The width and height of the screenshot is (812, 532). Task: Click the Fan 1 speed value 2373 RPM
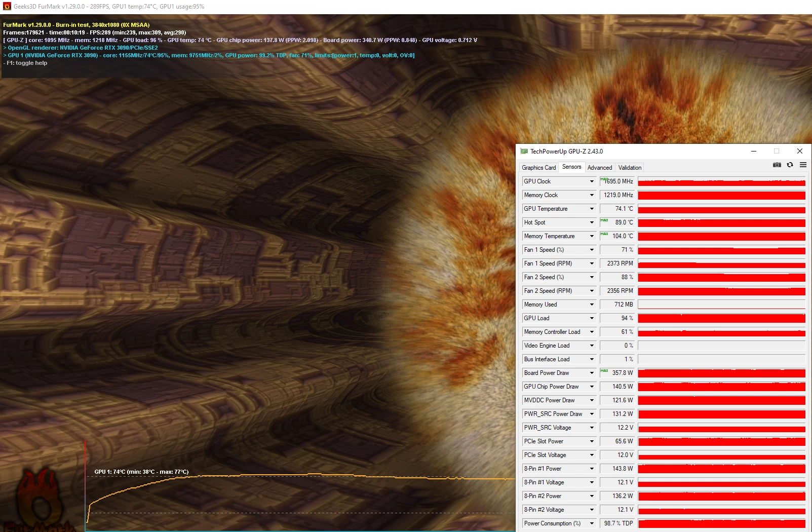(x=617, y=263)
